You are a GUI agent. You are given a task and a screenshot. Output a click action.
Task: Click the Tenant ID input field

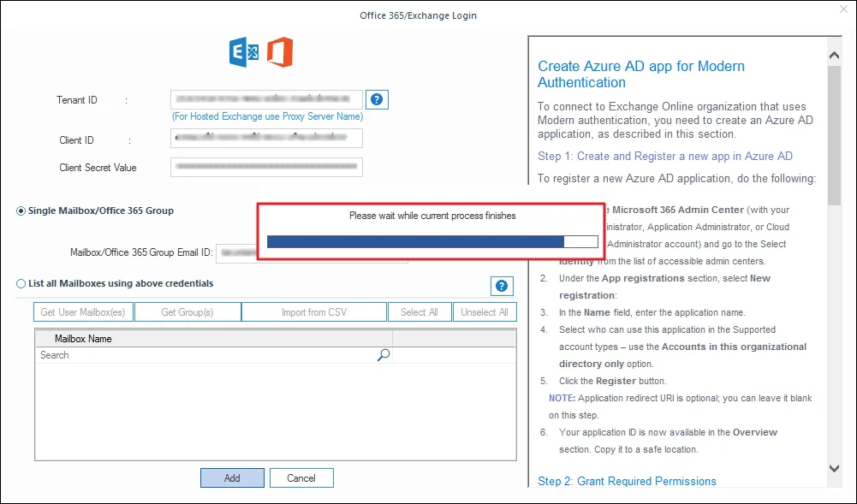tap(267, 99)
